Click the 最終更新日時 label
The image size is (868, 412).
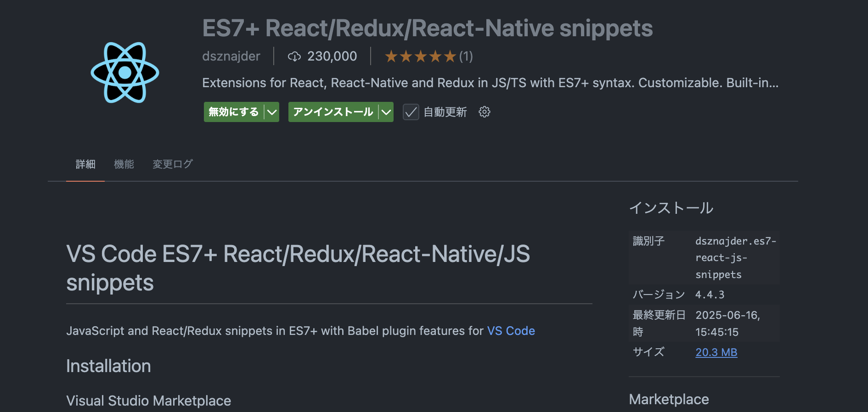(x=659, y=323)
